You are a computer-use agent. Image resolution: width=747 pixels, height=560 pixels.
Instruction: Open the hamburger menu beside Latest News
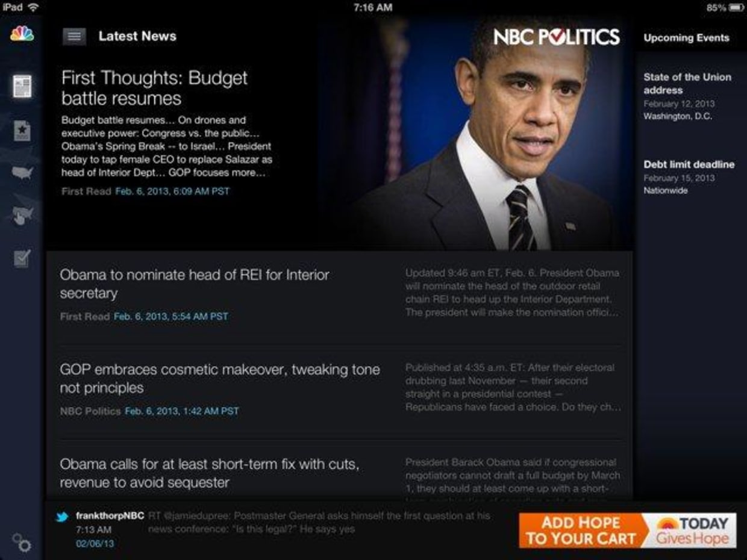74,36
